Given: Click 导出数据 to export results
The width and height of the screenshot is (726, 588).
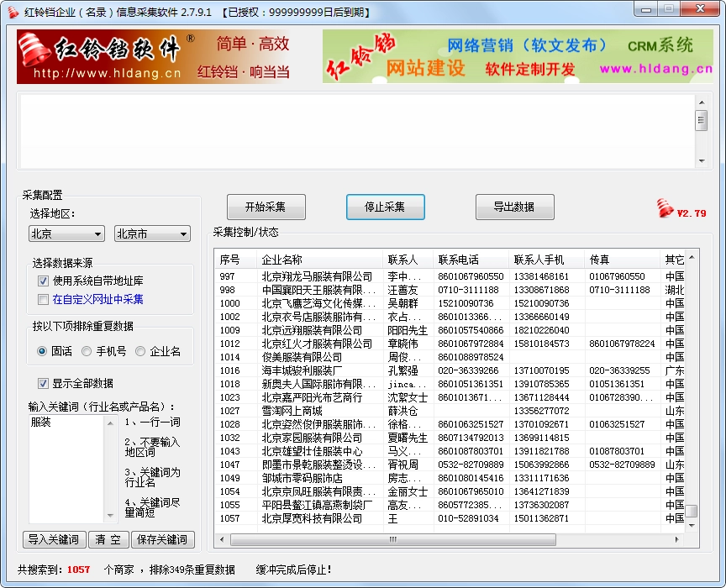Looking at the screenshot, I should click(x=514, y=207).
